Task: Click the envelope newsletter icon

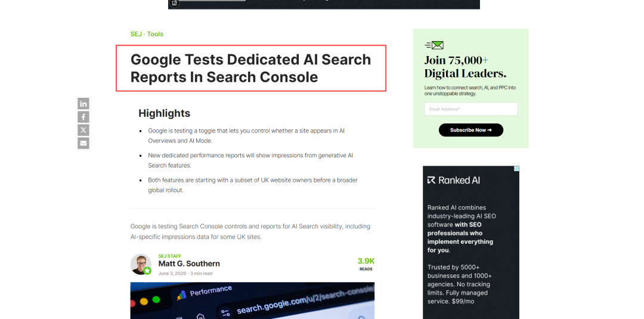Action: pyautogui.click(x=434, y=45)
